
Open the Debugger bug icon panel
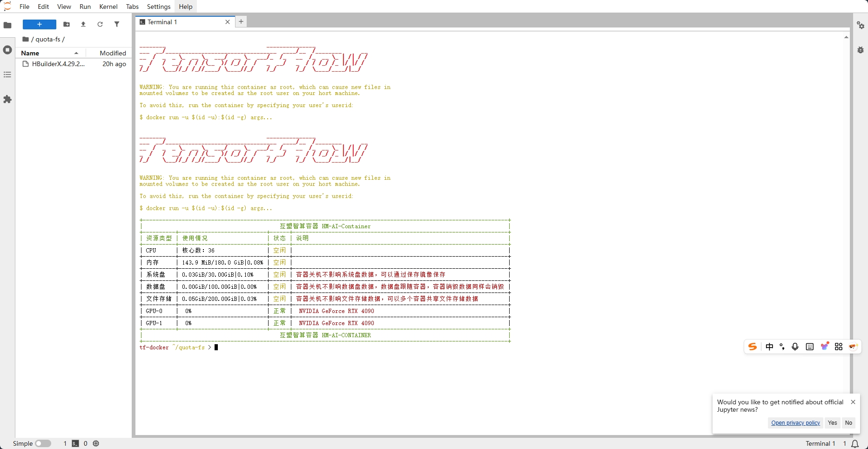(861, 50)
